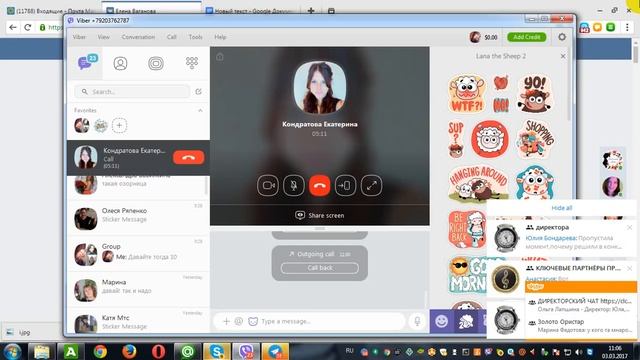Select the smiley emoticons tab
The image size is (640, 360).
pos(441,321)
